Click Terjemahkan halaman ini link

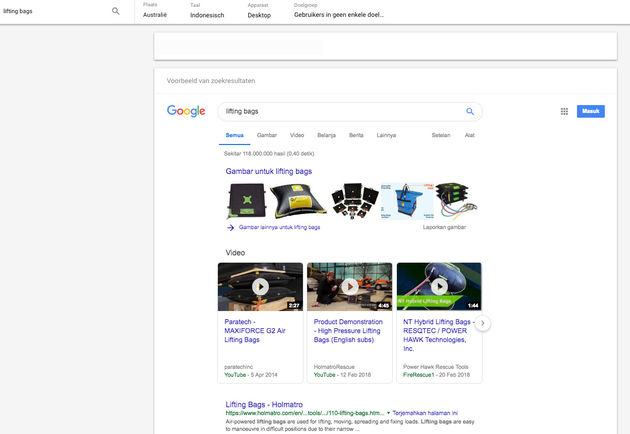(425, 413)
